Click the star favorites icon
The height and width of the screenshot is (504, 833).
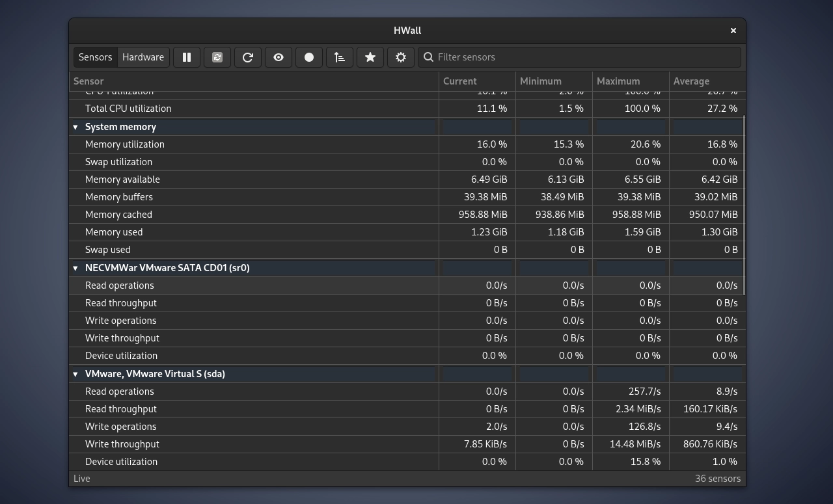coord(370,57)
